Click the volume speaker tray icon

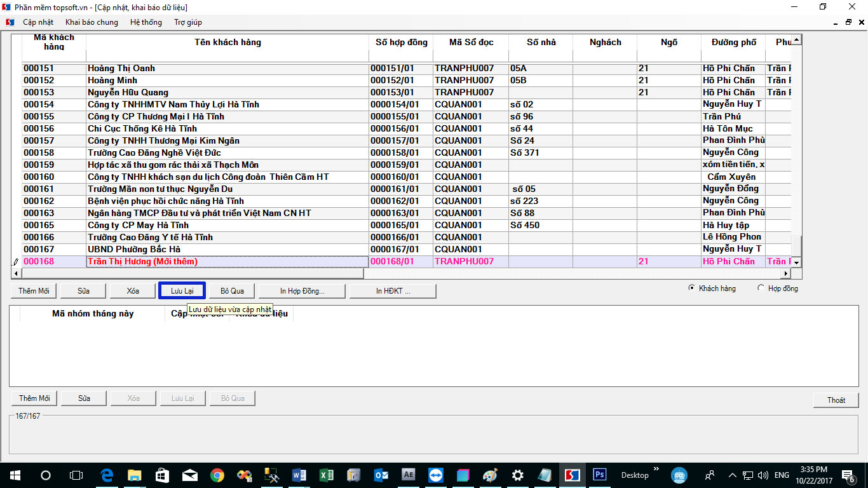[x=763, y=475]
